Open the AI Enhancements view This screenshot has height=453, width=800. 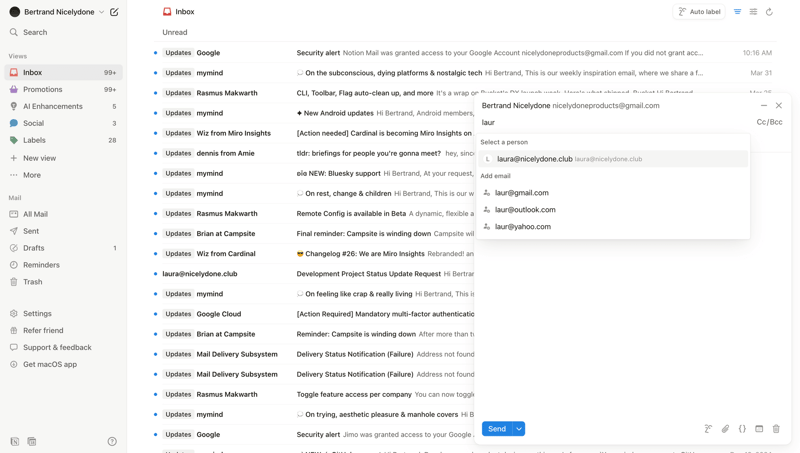[63, 106]
